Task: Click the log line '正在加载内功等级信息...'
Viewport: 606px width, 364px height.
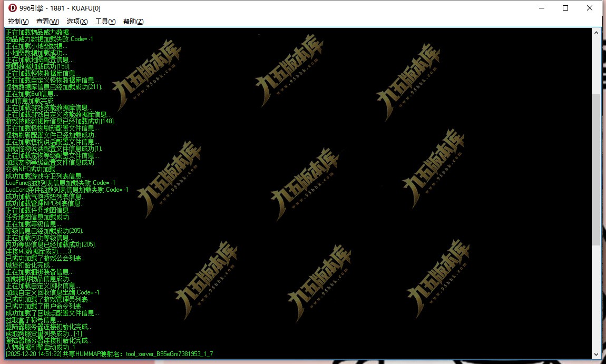Action: click(x=40, y=238)
